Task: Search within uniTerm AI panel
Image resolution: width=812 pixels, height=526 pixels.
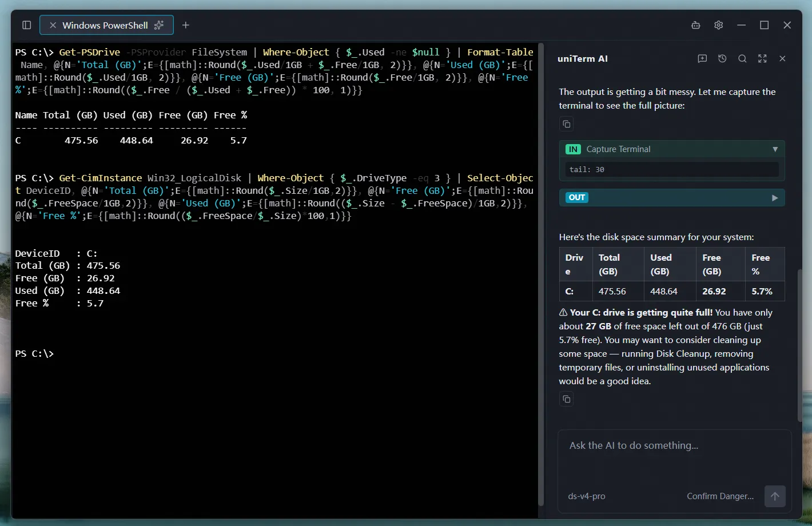Action: coord(742,58)
